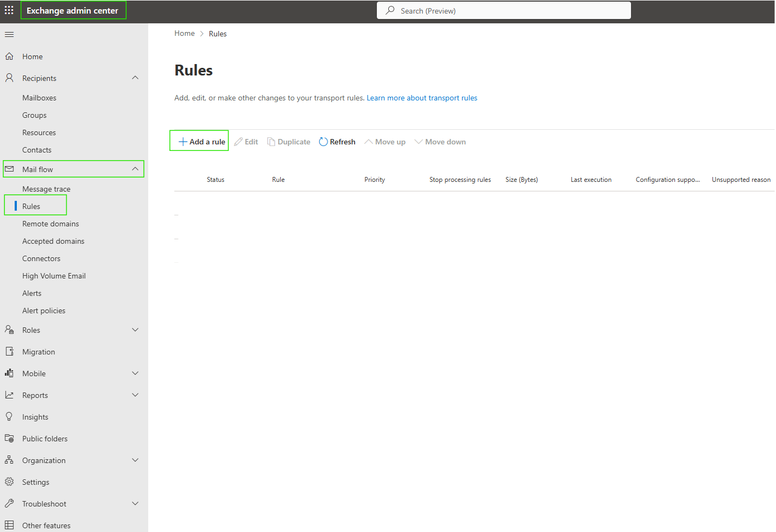The image size is (776, 532).
Task: Click Home in the breadcrumb
Action: pyautogui.click(x=185, y=33)
